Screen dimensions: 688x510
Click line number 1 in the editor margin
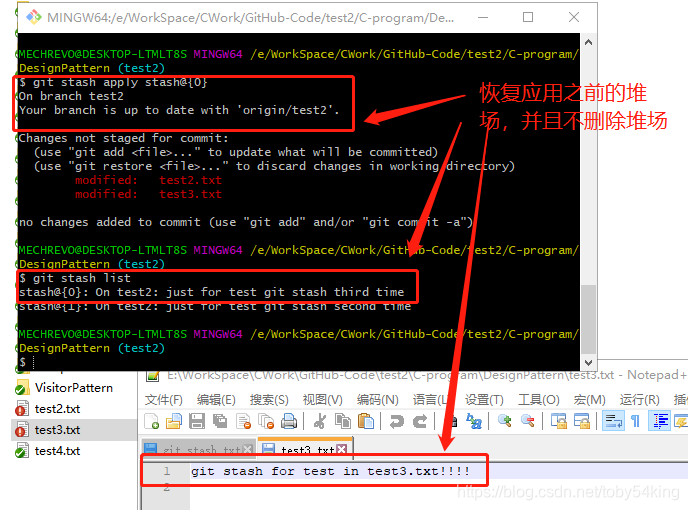(167, 471)
